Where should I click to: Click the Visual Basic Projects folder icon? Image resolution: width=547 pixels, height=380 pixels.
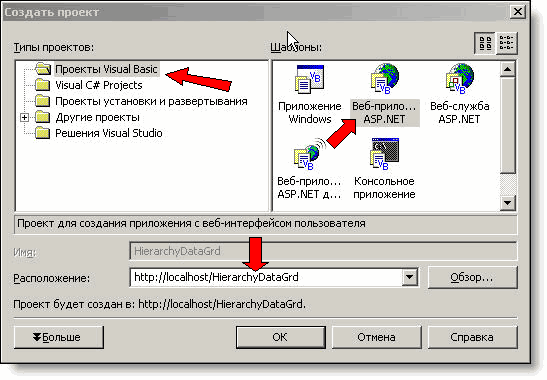pyautogui.click(x=43, y=68)
